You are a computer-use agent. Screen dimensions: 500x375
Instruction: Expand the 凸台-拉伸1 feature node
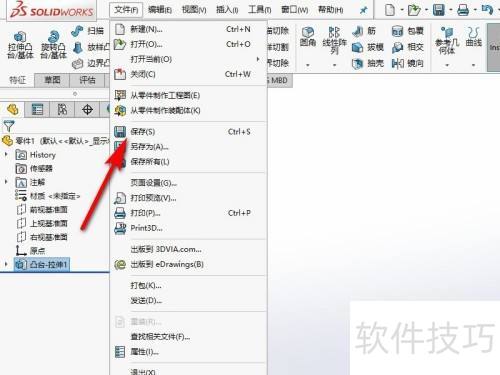click(x=6, y=264)
